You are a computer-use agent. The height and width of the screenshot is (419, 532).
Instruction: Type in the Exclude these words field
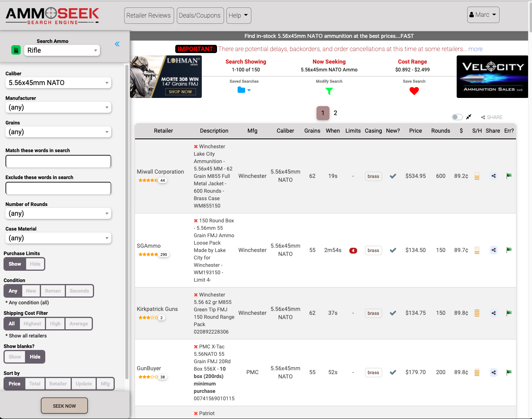click(x=58, y=188)
